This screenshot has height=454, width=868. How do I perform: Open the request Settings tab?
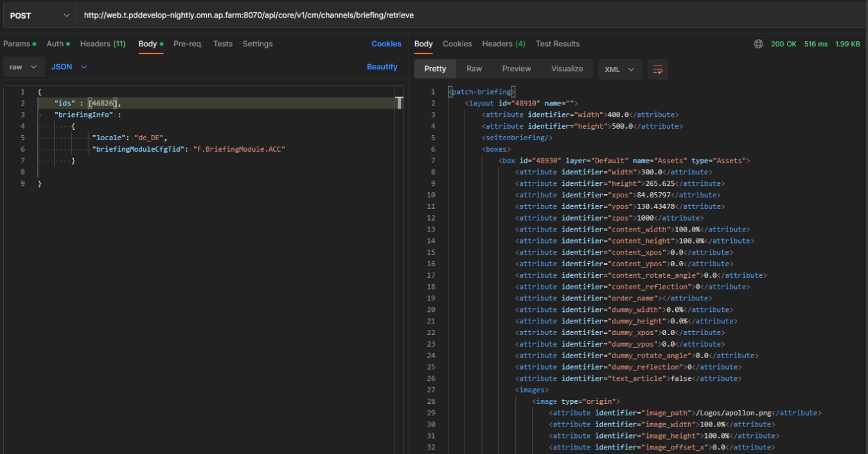point(257,44)
